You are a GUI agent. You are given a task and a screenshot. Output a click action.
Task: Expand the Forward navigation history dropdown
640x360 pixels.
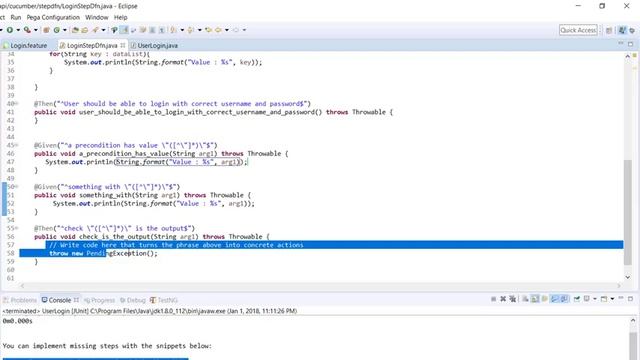pyautogui.click(x=244, y=30)
